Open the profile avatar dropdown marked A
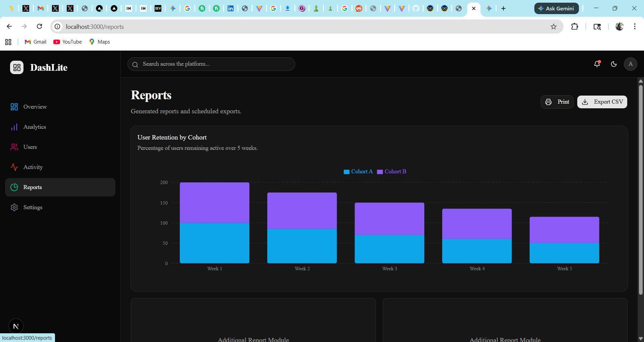Viewport: 644px width, 342px height. [631, 64]
